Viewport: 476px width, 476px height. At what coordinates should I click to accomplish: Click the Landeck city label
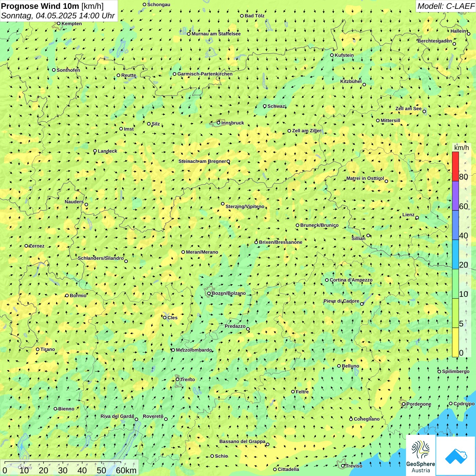coord(107,151)
